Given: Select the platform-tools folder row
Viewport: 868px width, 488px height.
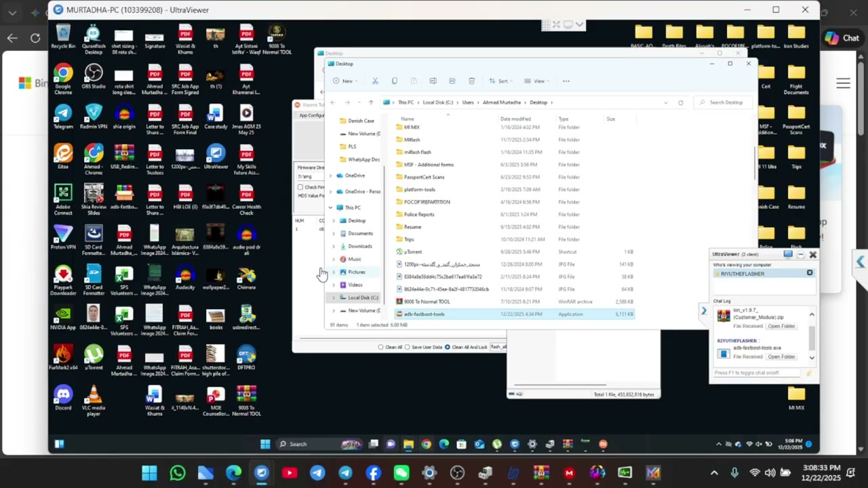Looking at the screenshot, I should pyautogui.click(x=515, y=190).
